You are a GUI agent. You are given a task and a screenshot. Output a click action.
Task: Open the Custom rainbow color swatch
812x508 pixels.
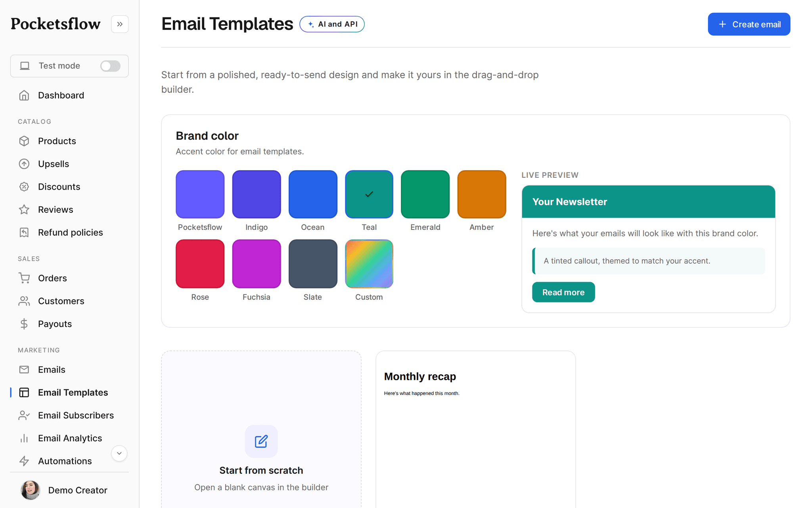pyautogui.click(x=369, y=264)
